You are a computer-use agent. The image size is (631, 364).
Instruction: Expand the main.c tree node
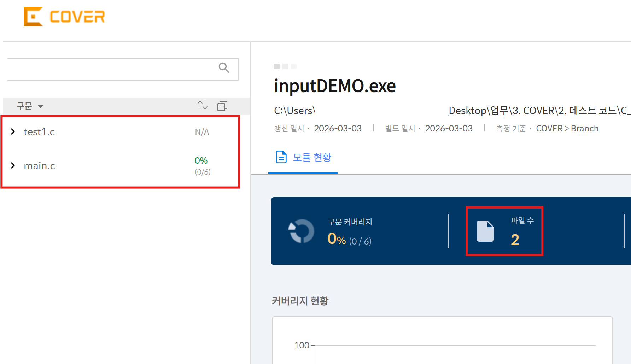[13, 165]
